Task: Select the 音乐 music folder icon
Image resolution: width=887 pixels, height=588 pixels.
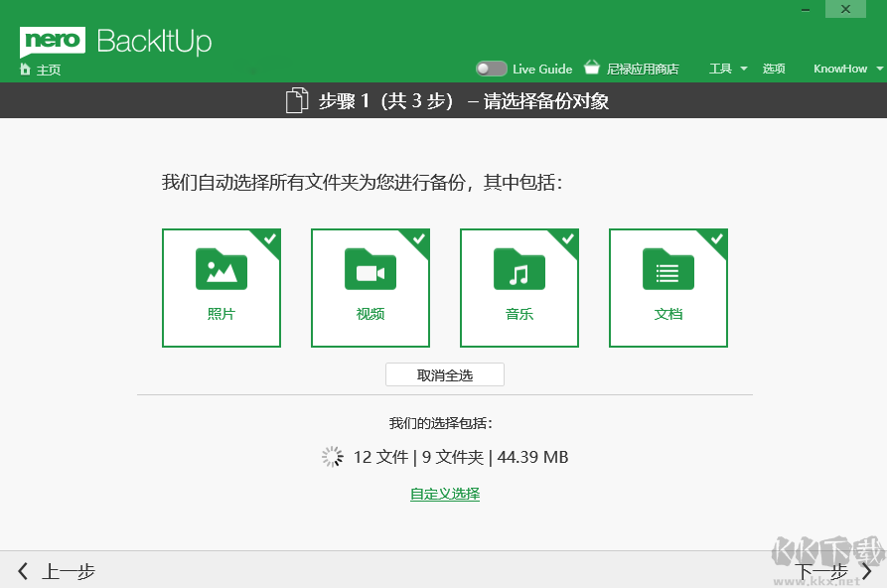Action: click(518, 270)
